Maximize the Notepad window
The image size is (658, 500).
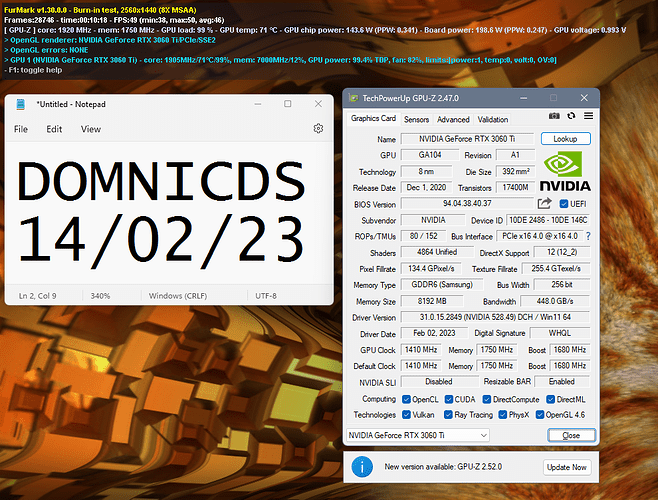pos(287,104)
